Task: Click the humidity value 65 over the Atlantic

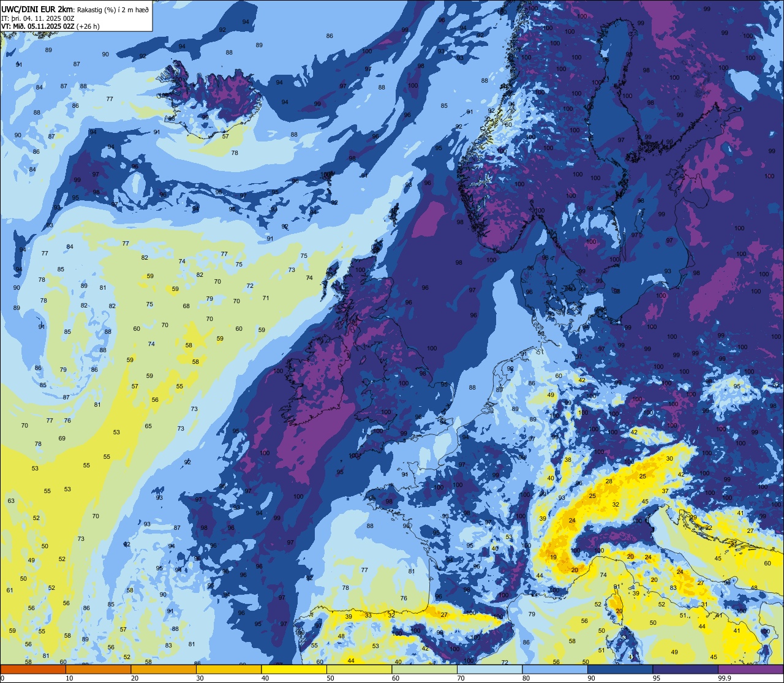Action: 148,426
